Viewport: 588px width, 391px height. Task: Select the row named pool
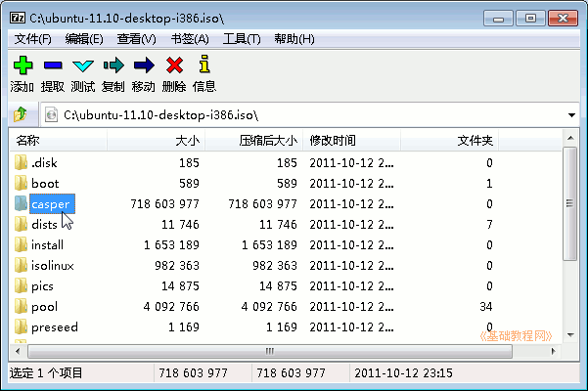pyautogui.click(x=287, y=307)
